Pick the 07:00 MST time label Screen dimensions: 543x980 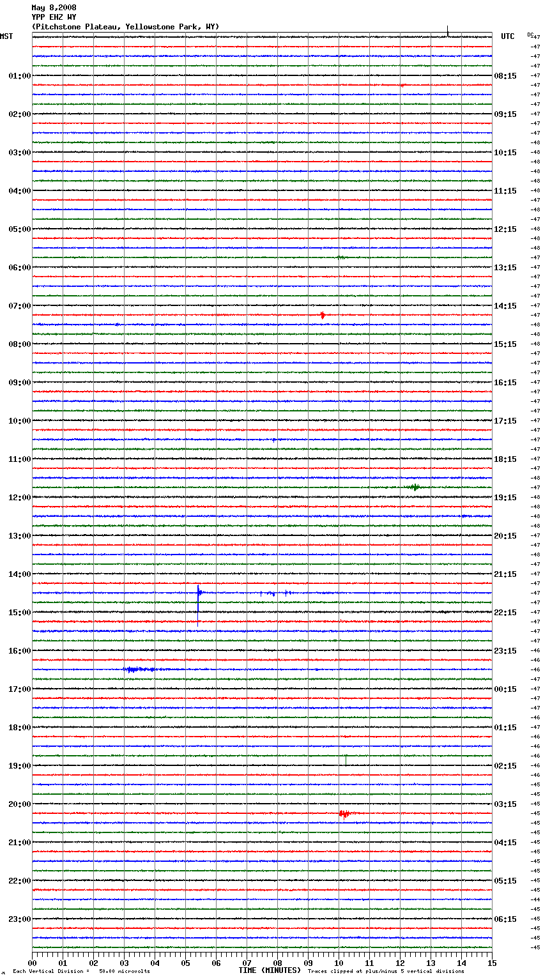click(20, 306)
